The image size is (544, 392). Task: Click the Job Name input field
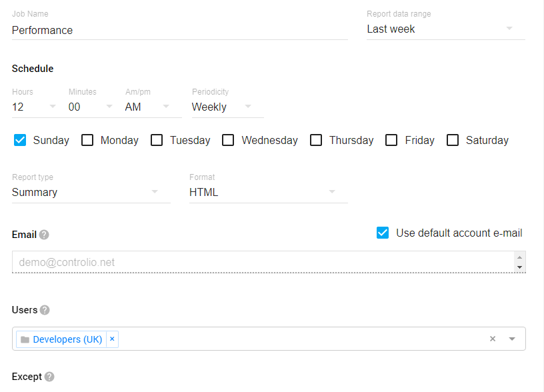pos(133,30)
